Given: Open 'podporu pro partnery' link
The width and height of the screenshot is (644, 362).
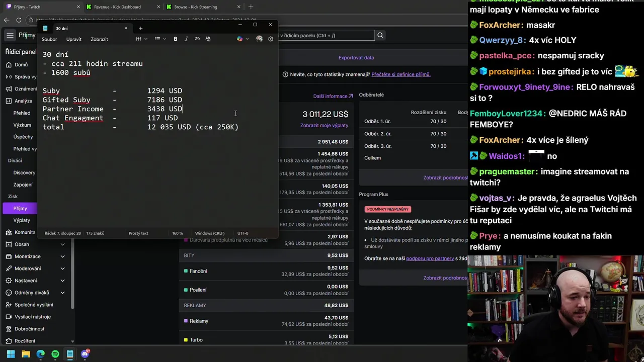Looking at the screenshot, I should pos(430,258).
